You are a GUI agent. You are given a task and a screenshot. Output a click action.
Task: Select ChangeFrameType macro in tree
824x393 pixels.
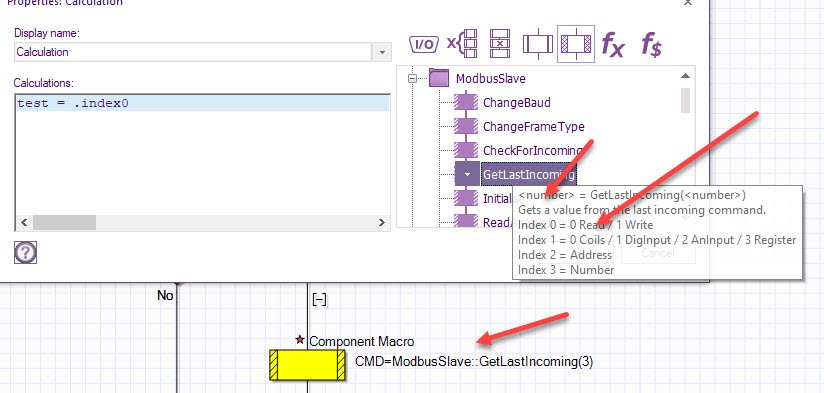pyautogui.click(x=533, y=127)
